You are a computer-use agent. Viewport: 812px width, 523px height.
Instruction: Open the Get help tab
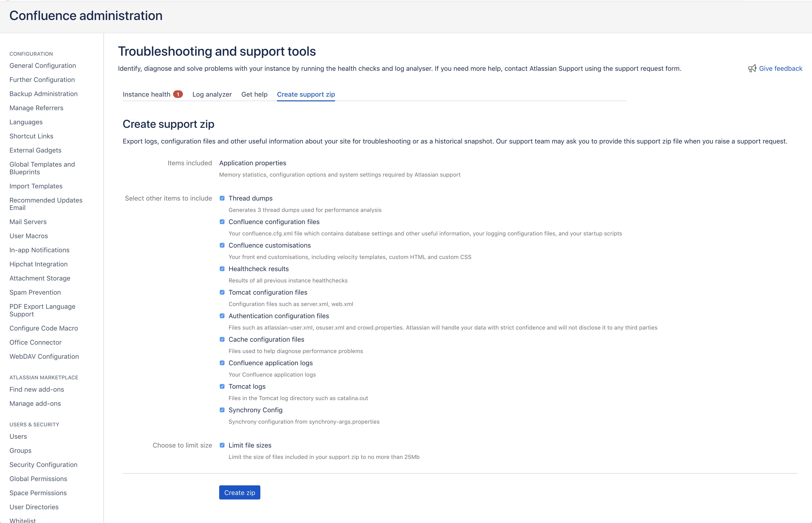pos(254,94)
